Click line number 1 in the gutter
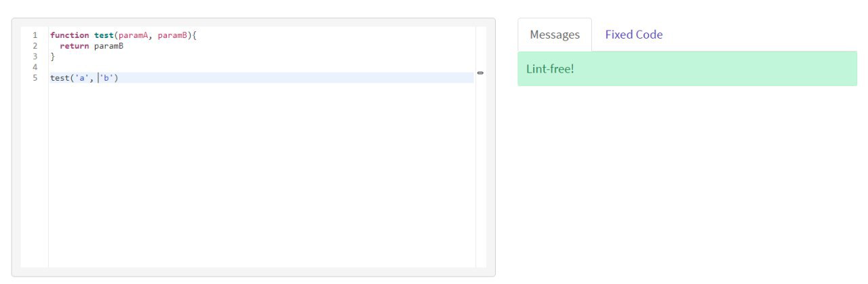 pos(35,35)
